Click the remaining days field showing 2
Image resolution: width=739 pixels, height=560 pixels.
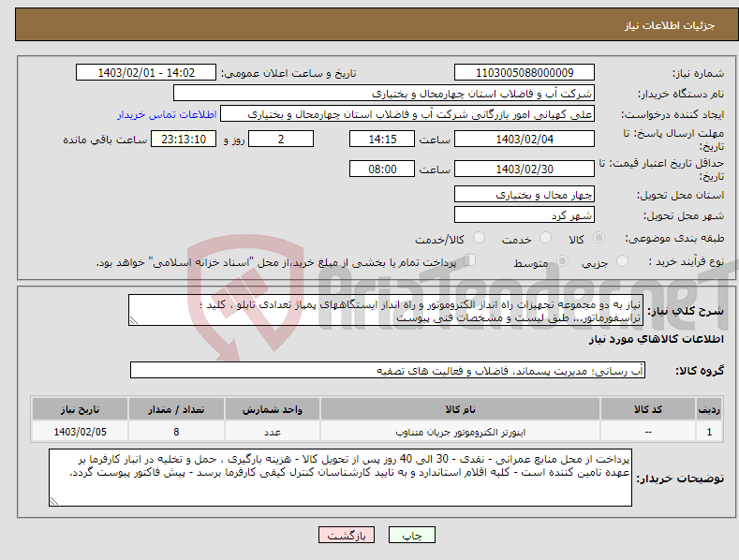tap(281, 139)
